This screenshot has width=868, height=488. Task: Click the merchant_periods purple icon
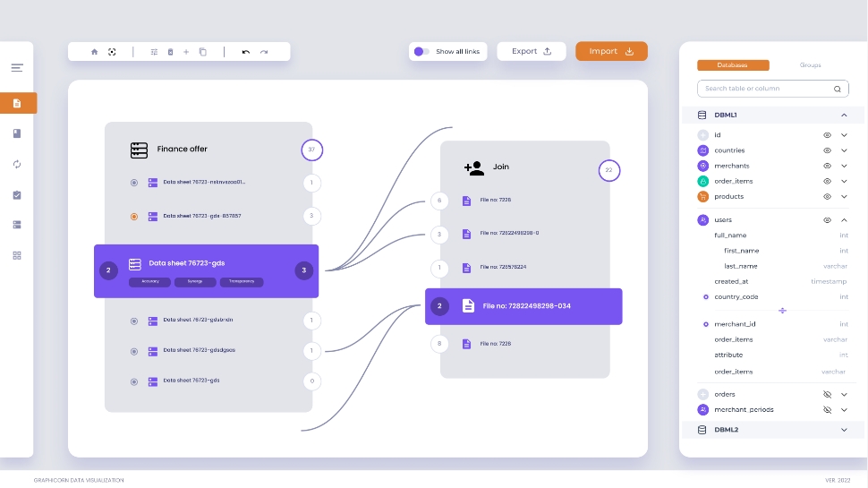[x=703, y=410]
